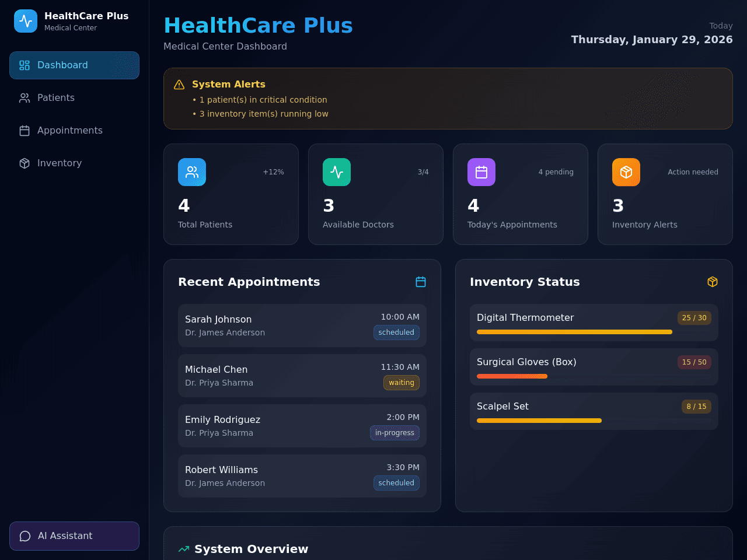Click the '+12%' patients change label

click(x=274, y=172)
